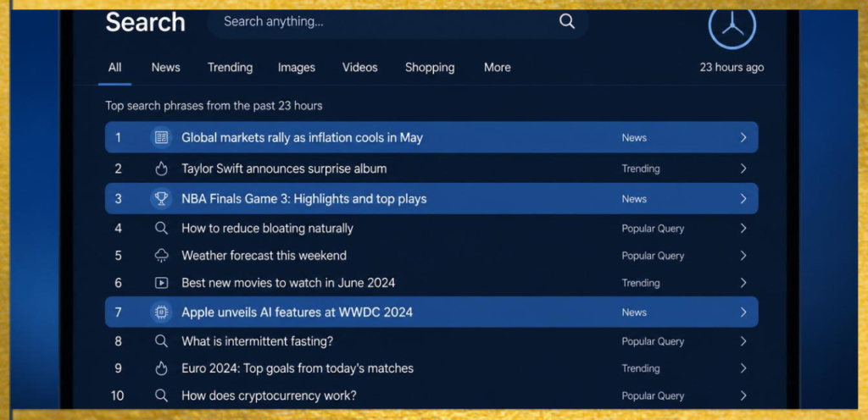The image size is (868, 420).
Task: Switch to the Videos tab
Action: 359,68
